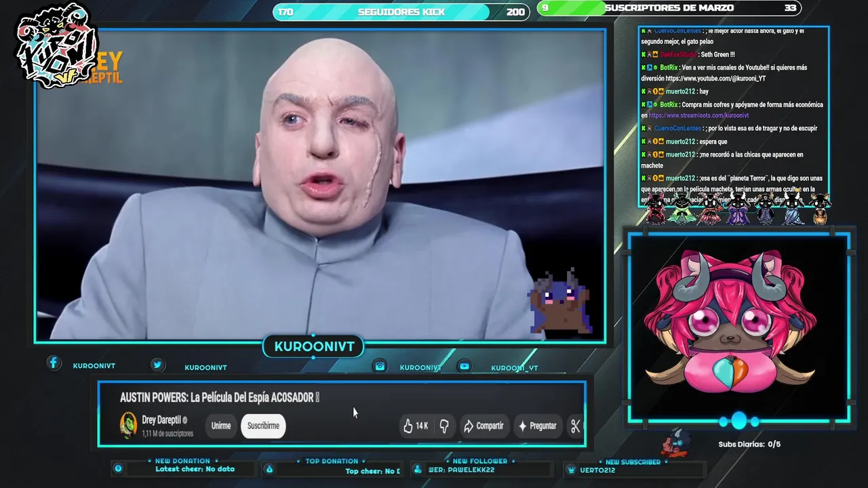
Task: Click the Suscribirme button
Action: point(263,426)
